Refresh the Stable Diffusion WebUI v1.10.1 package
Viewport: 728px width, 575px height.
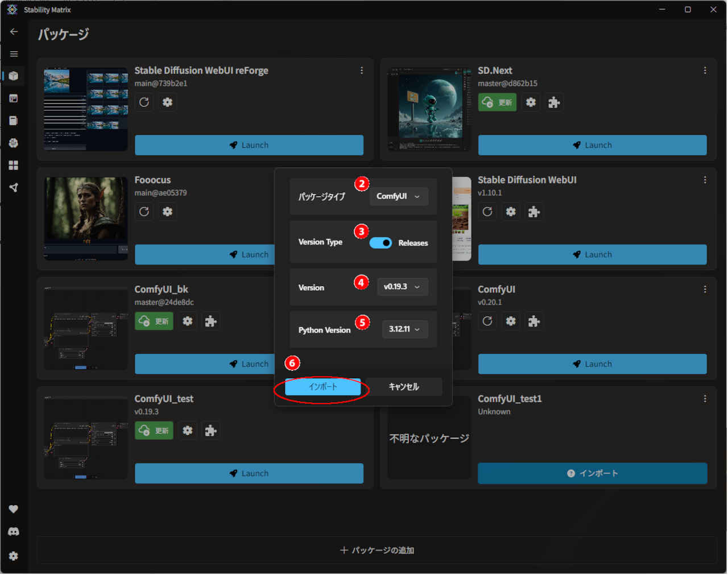487,212
